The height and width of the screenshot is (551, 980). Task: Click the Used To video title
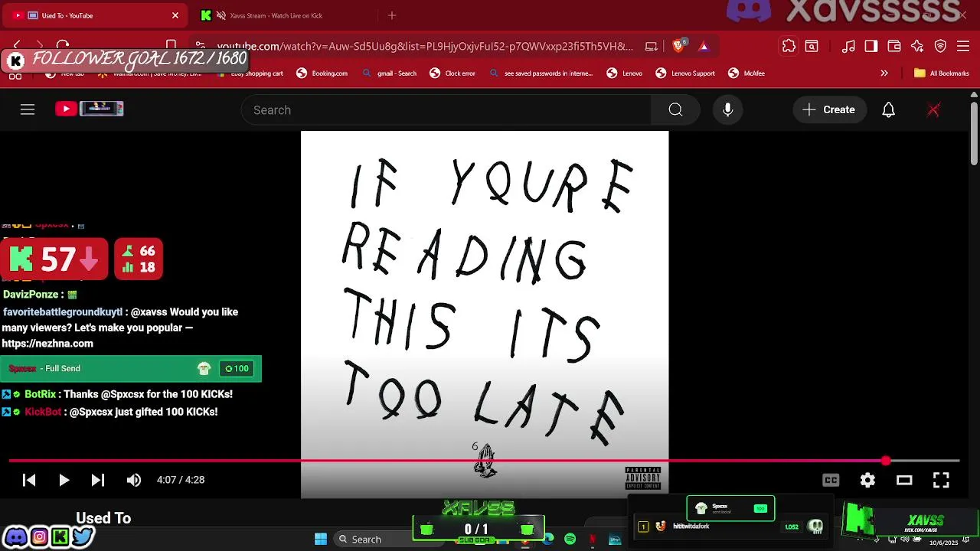103,518
